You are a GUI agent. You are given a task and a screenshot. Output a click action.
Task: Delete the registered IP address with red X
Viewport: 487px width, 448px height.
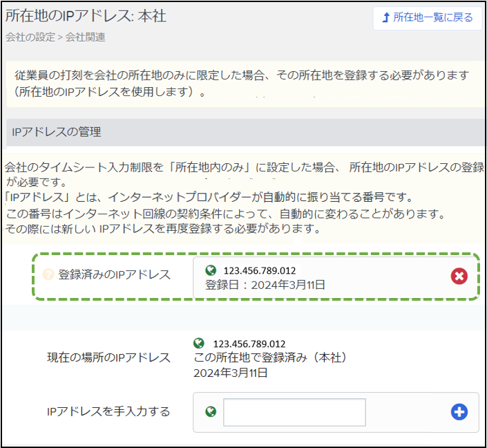point(459,276)
